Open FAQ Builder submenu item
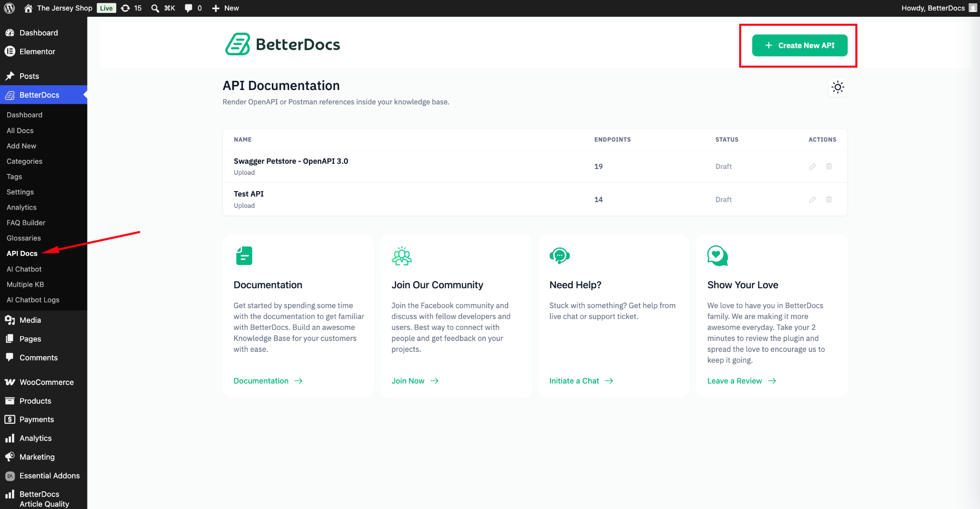This screenshot has width=980, height=509. pos(26,223)
